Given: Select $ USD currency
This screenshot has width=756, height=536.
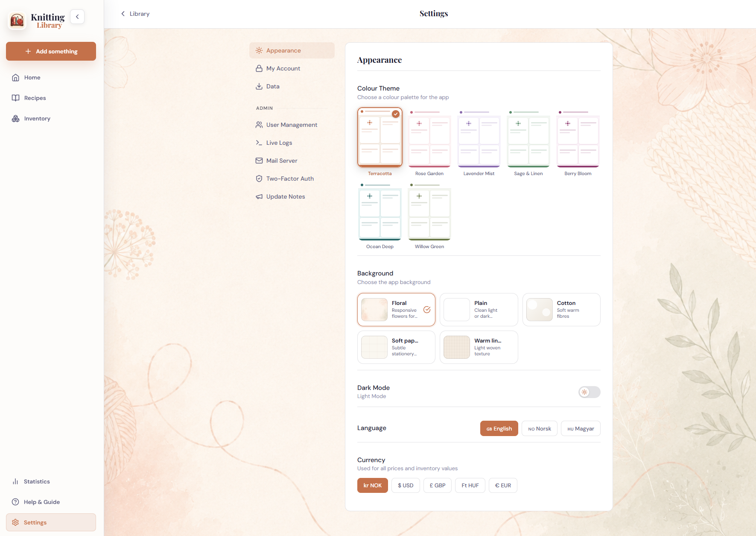Looking at the screenshot, I should (x=406, y=485).
